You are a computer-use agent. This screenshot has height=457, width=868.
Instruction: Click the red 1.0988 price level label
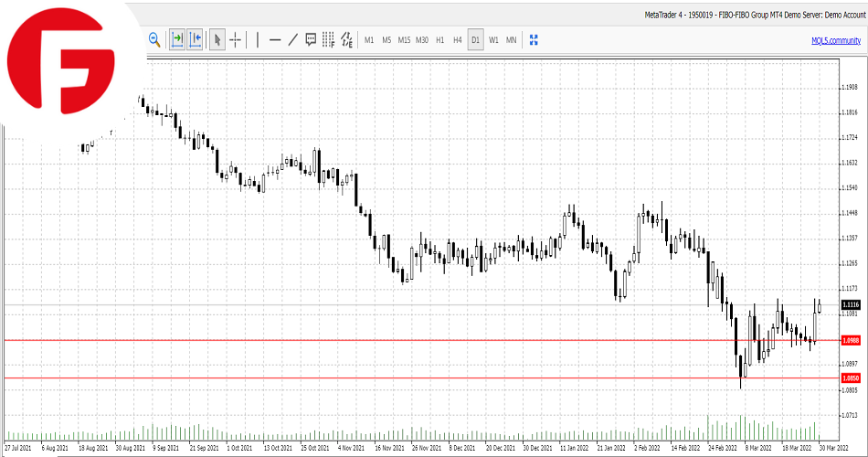point(851,340)
